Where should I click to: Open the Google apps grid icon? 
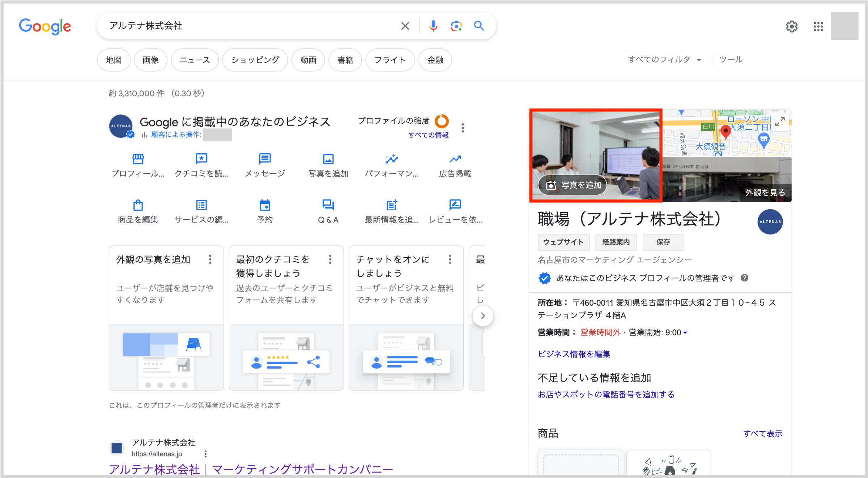[818, 26]
